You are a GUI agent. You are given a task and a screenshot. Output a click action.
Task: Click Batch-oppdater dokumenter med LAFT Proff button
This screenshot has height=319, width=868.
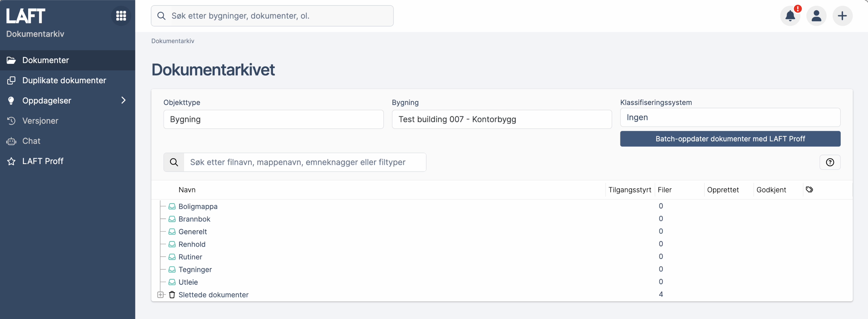point(730,139)
